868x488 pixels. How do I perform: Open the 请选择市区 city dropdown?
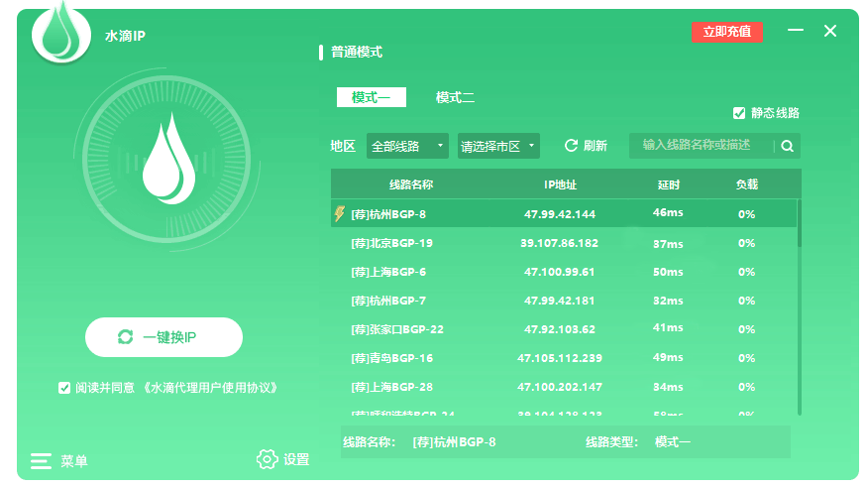point(498,146)
